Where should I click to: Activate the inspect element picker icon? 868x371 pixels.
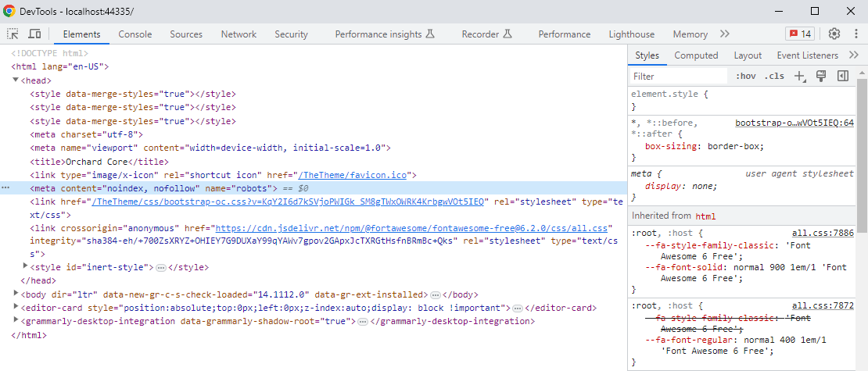(13, 34)
